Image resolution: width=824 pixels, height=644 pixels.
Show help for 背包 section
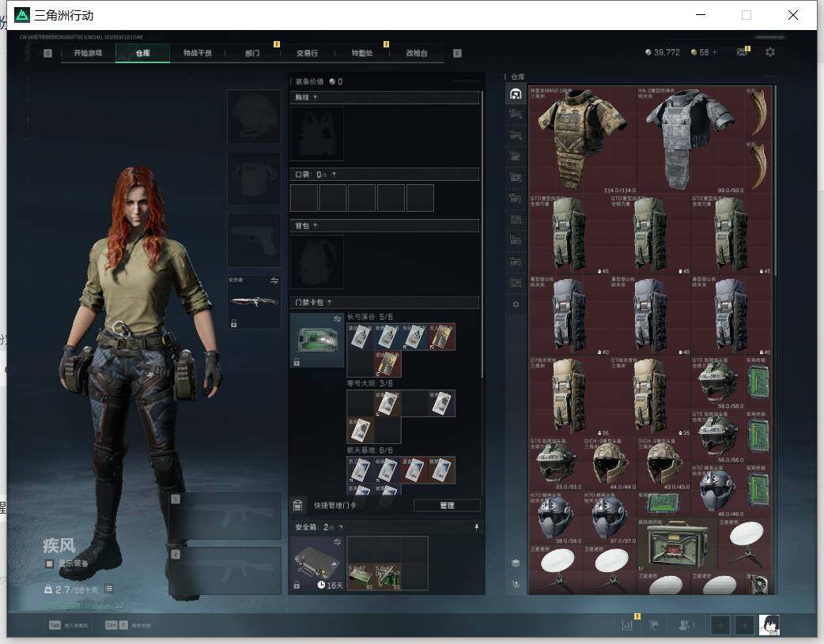315,225
